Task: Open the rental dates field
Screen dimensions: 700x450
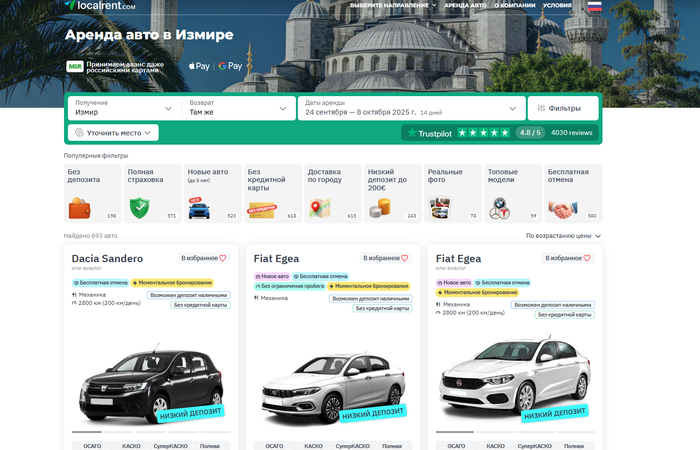Action: coord(411,108)
